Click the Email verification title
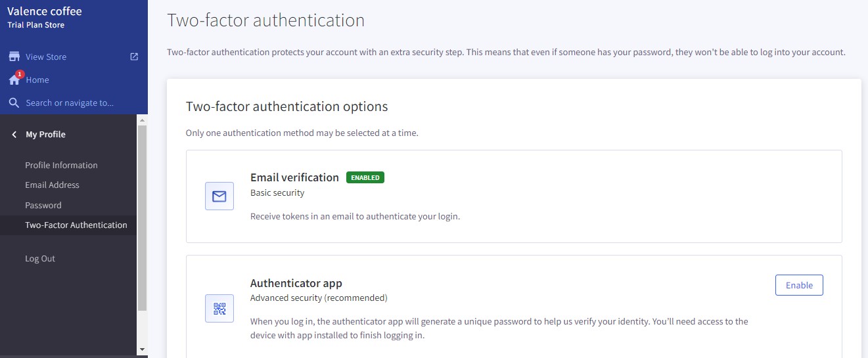Screen dimensions: 868x358 click(x=294, y=177)
